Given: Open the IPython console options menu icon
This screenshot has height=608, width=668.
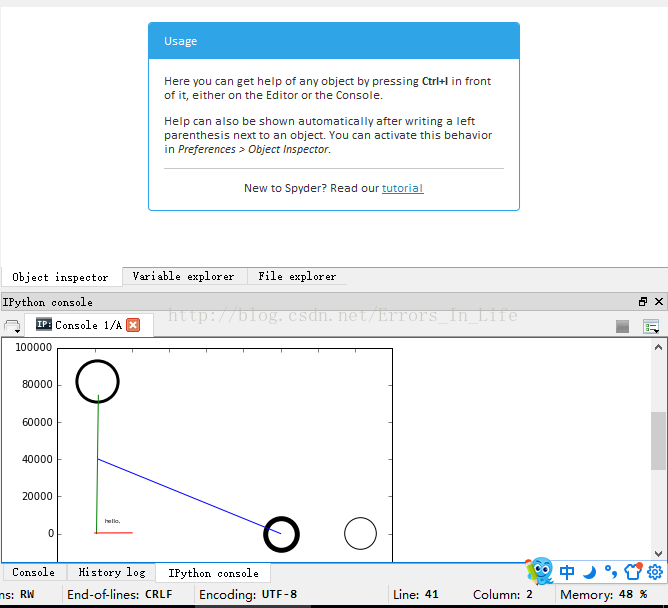Looking at the screenshot, I should 651,326.
